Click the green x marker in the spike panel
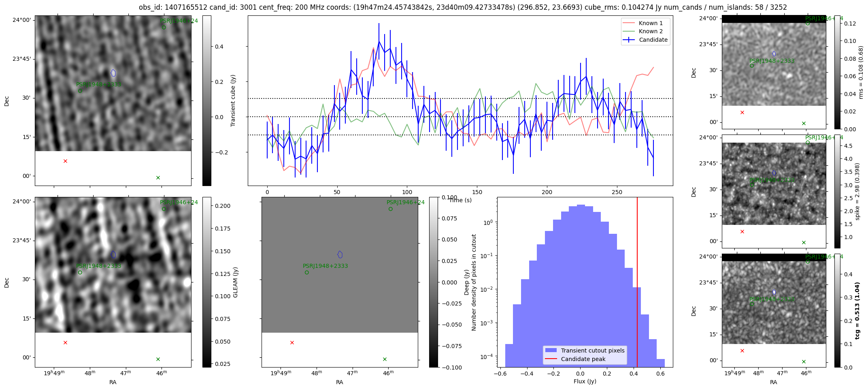Screen dimensions: 868x389 pos(804,242)
